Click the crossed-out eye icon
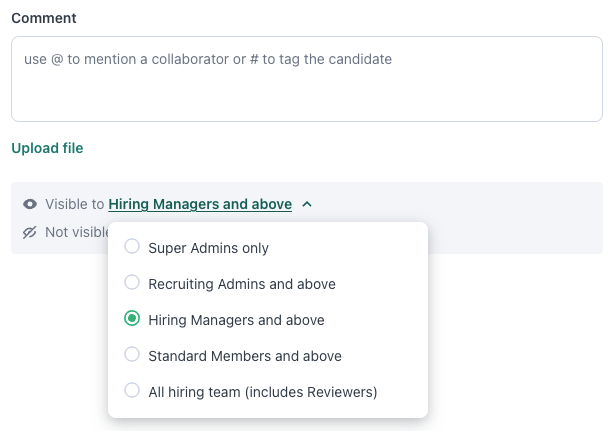616x431 pixels. coord(29,233)
